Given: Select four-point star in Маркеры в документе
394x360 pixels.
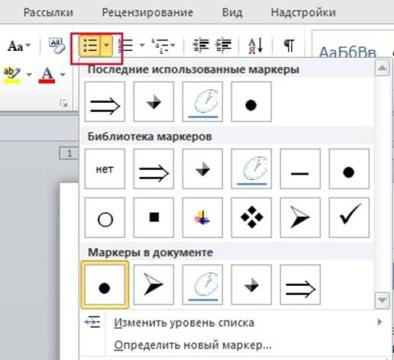Looking at the screenshot, I should point(251,285).
